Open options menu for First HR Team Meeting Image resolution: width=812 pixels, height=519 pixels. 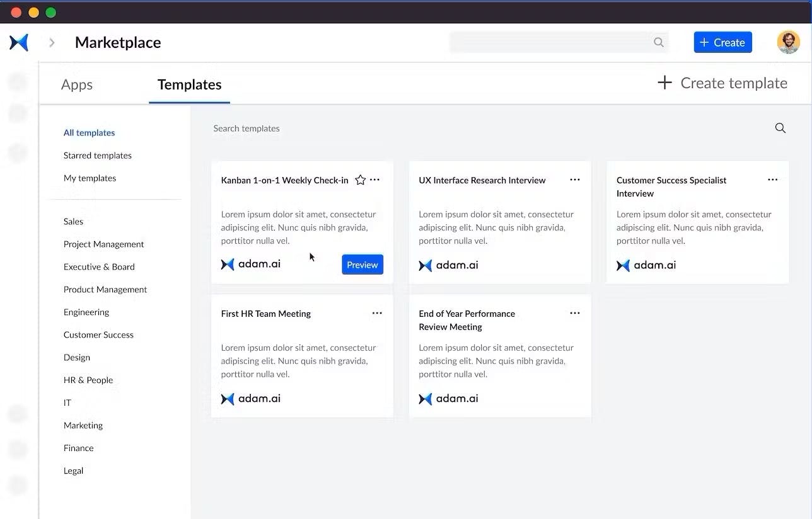(x=377, y=314)
